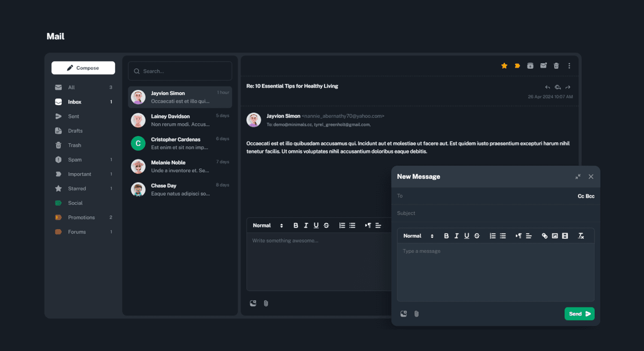
Task: Insert bullet list in New Message editor
Action: [x=502, y=236]
